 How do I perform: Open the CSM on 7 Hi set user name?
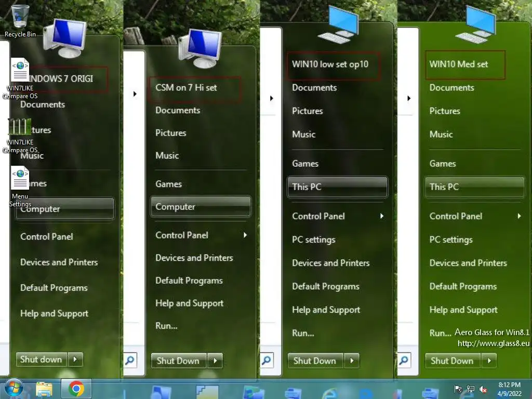tap(186, 87)
